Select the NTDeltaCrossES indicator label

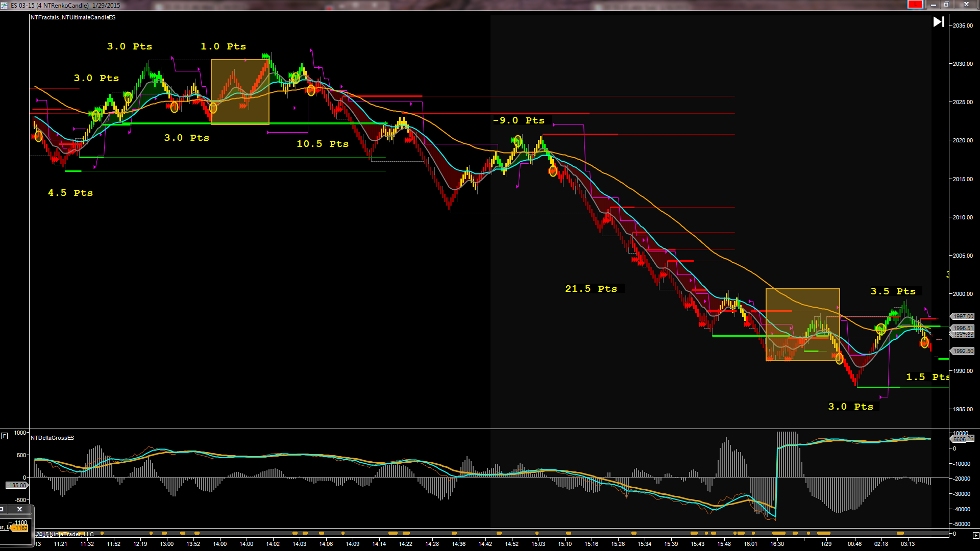click(53, 438)
